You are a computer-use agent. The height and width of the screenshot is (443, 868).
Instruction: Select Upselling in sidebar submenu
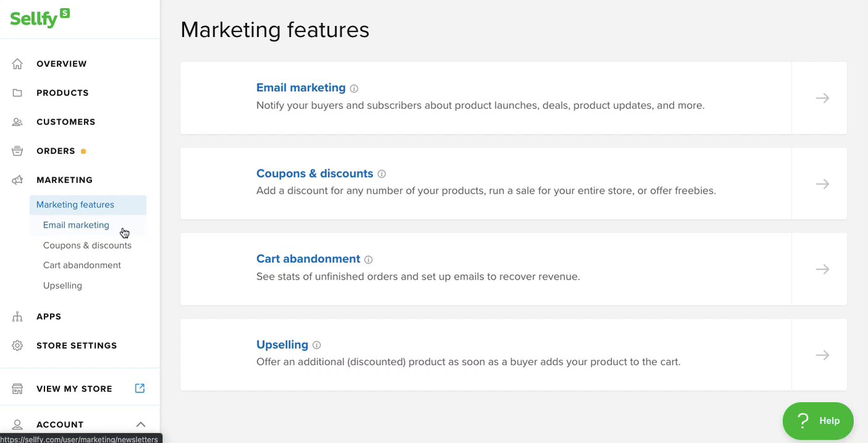click(62, 286)
